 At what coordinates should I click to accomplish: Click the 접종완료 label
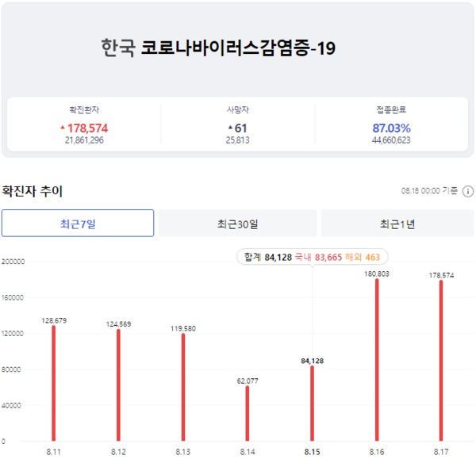point(391,110)
